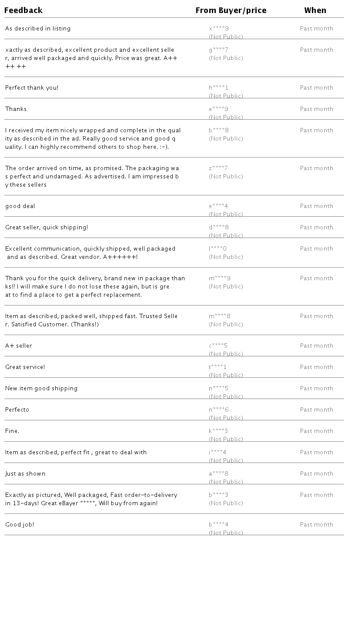Click buyer m****9 username
This screenshot has height=644, width=348.
pos(220,278)
